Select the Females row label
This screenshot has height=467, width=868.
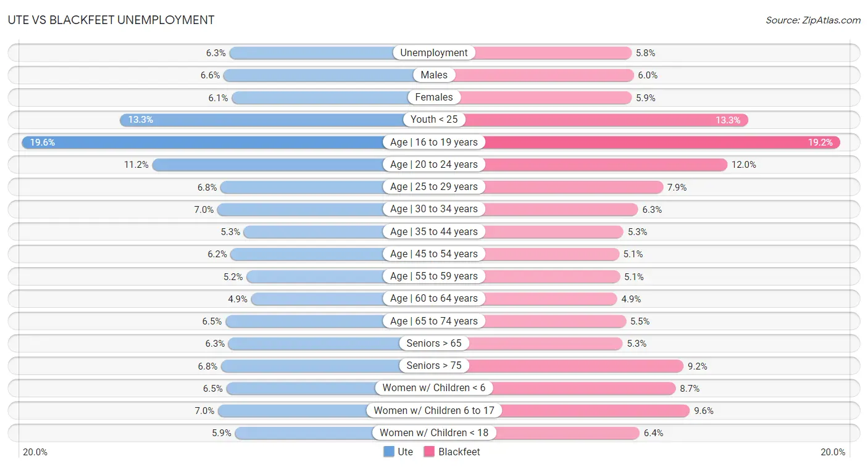434,97
